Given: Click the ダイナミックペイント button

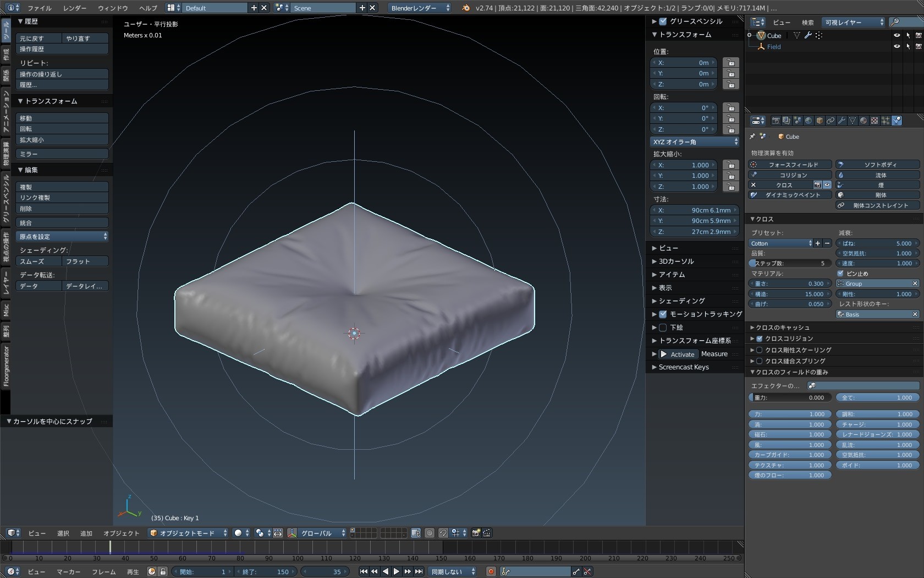Looking at the screenshot, I should 790,195.
